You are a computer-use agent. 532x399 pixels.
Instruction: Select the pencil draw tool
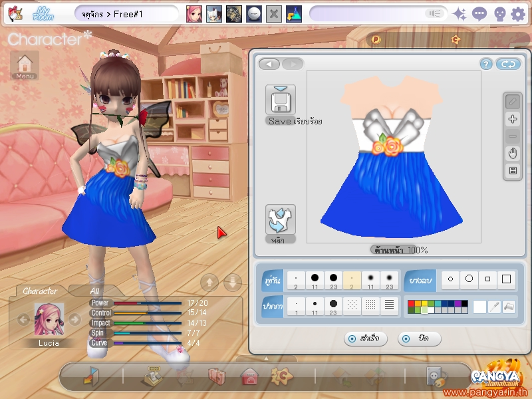[513, 102]
